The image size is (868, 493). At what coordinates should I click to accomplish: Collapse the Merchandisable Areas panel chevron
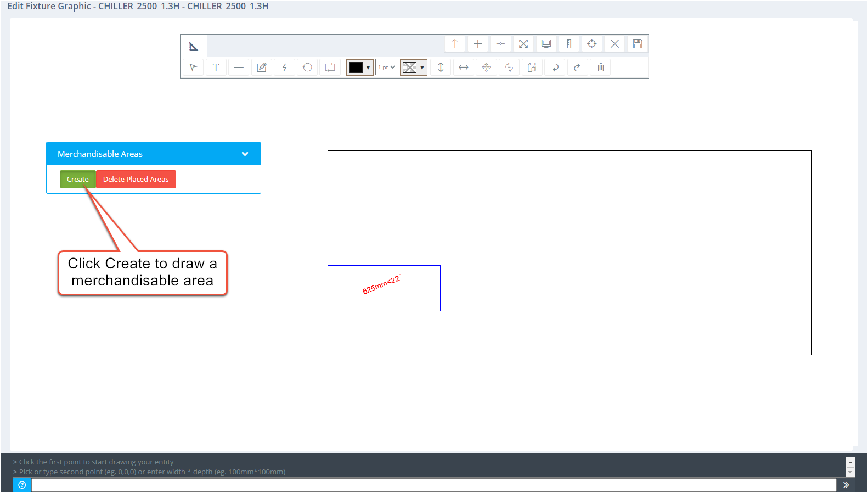(245, 154)
